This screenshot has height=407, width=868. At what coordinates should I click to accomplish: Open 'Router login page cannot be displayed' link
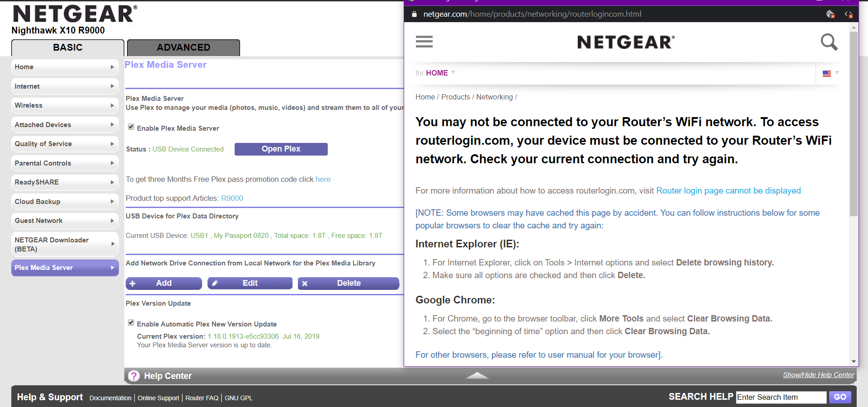(x=728, y=191)
